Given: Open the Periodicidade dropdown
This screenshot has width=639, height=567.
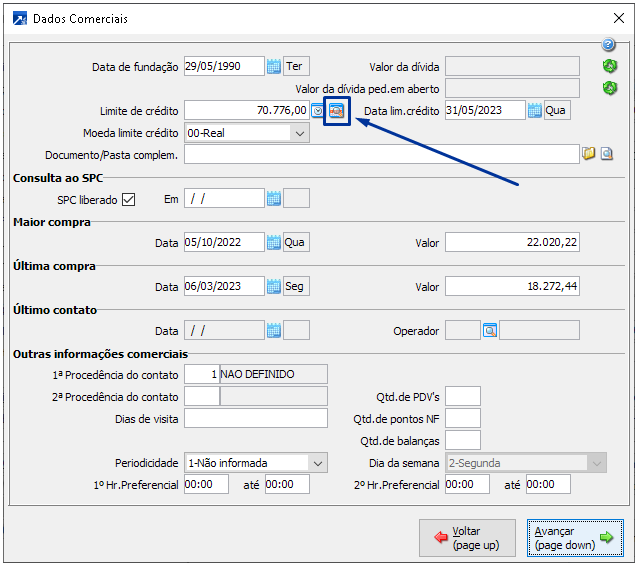Looking at the screenshot, I should (317, 463).
